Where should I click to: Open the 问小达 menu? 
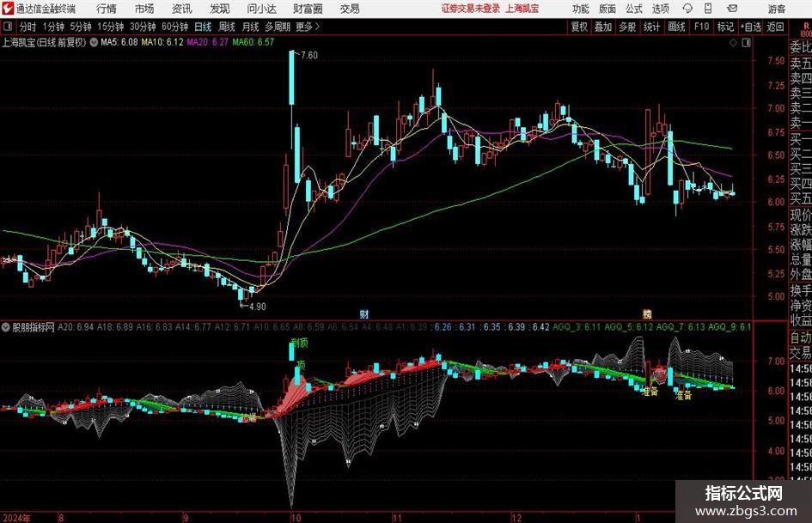[x=261, y=9]
